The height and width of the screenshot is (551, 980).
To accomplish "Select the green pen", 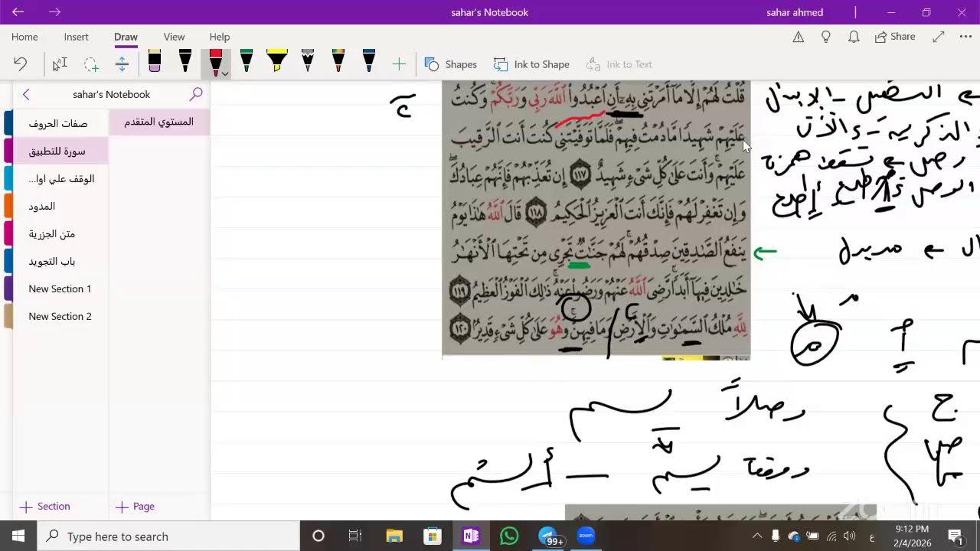I will (x=247, y=61).
